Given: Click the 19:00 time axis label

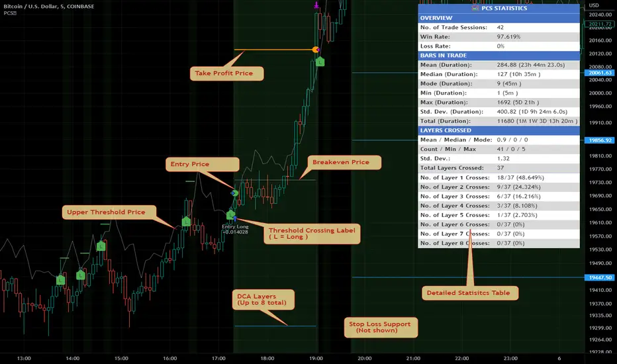Looking at the screenshot, I should [316, 358].
